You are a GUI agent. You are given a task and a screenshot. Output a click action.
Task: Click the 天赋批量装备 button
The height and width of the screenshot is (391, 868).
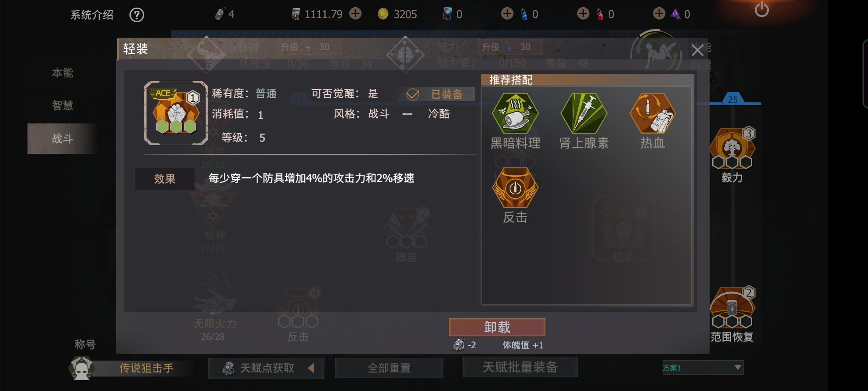coord(520,367)
